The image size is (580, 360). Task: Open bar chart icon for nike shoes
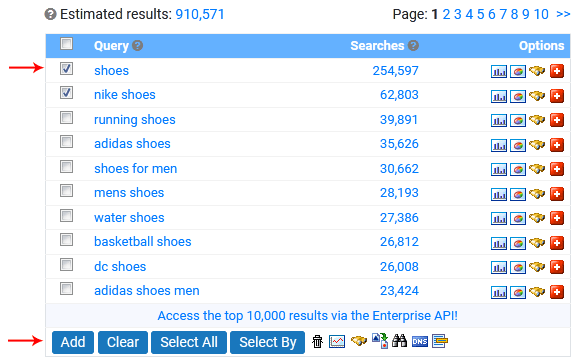pos(499,96)
